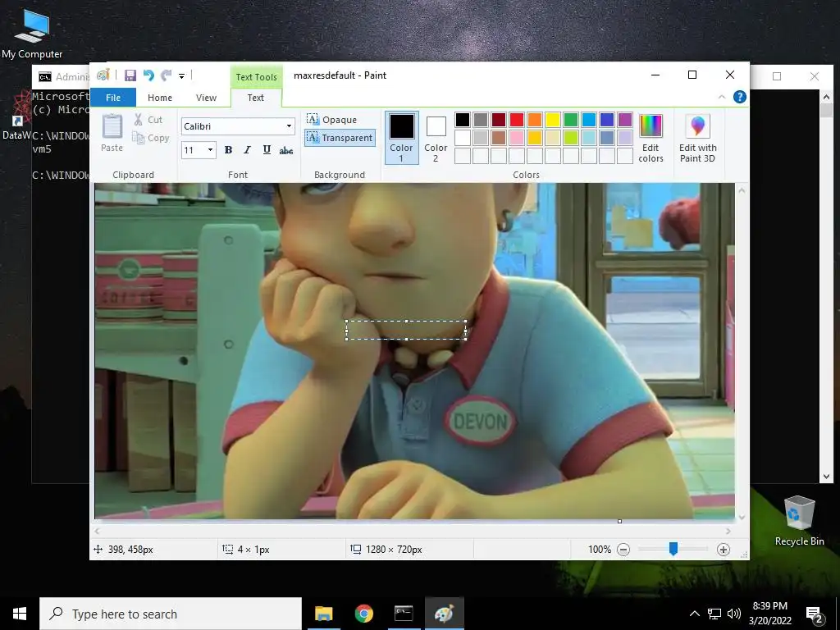This screenshot has height=630, width=840.
Task: Pick the black color swatch
Action: pos(463,120)
